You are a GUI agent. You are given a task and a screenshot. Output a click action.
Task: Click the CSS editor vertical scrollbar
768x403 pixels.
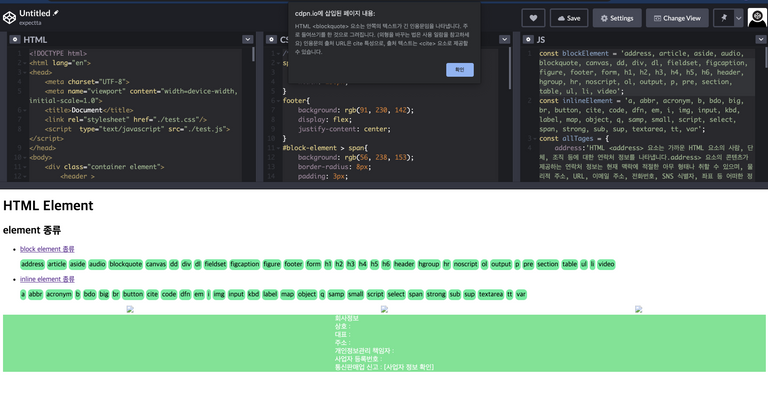coord(510,69)
